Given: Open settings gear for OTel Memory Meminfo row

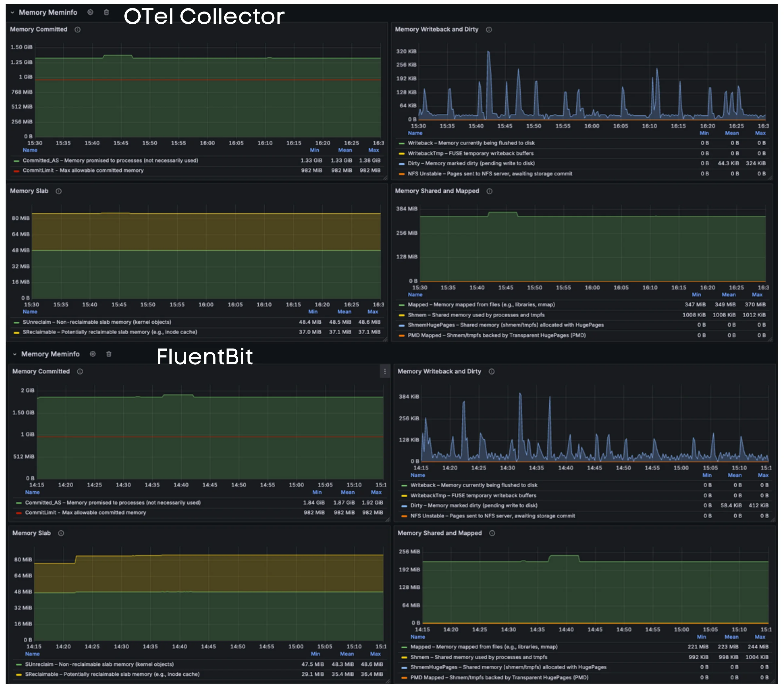Looking at the screenshot, I should click(x=90, y=12).
